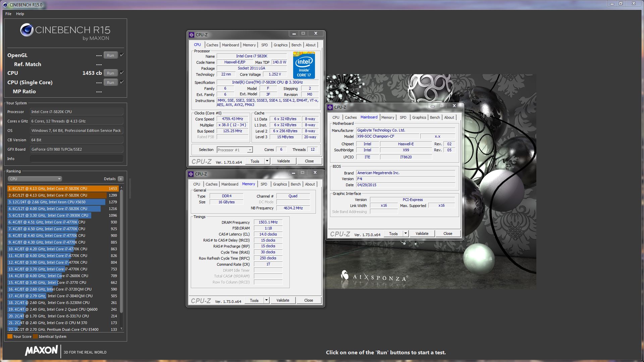Image resolution: width=644 pixels, height=362 pixels.
Task: Click Tools button in CPU window
Action: pyautogui.click(x=255, y=161)
